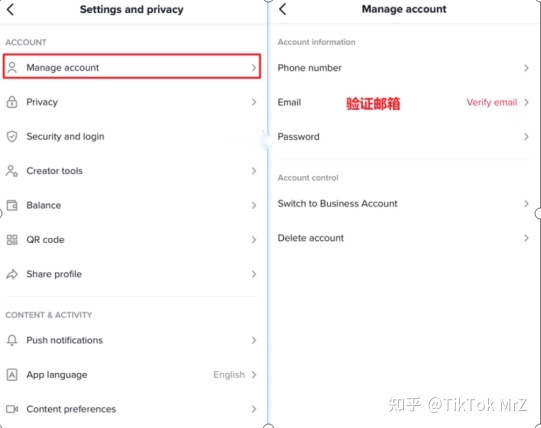
Task: Go back from Settings and privacy screen
Action: [x=10, y=9]
